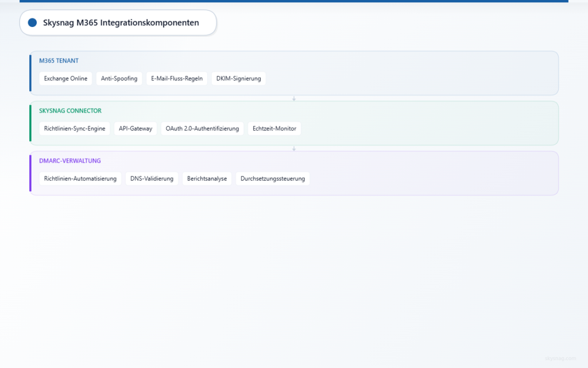This screenshot has width=588, height=368.
Task: Click the Durchsetzungssteuerung chip
Action: pyautogui.click(x=273, y=178)
